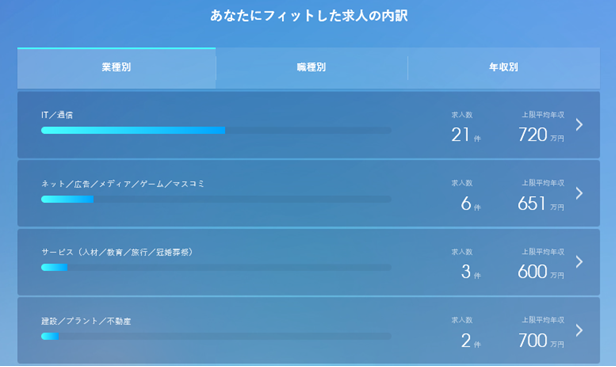
Task: Expand the サービス row chevron arrow
Action: tap(579, 262)
